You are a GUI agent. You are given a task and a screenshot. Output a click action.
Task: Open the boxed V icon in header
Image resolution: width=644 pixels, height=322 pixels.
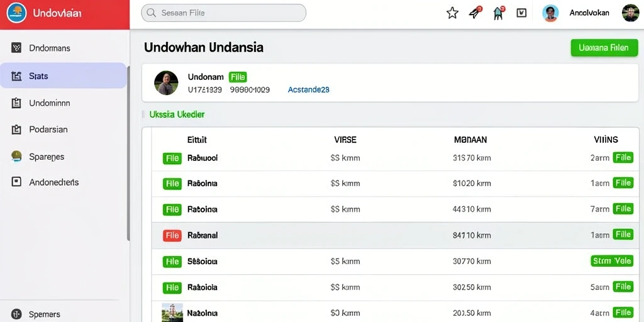coord(521,13)
